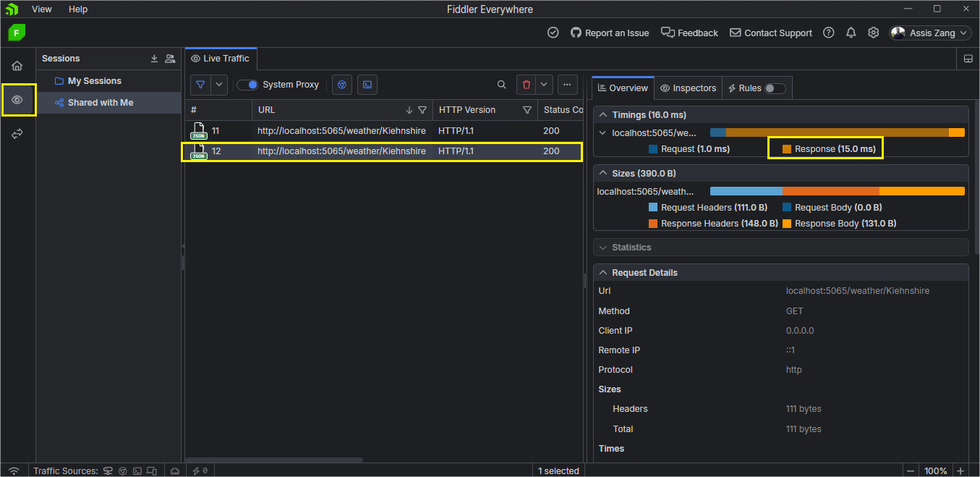Screen dimensions: 980x477
Task: Select the My Sessions folder
Action: (108, 81)
